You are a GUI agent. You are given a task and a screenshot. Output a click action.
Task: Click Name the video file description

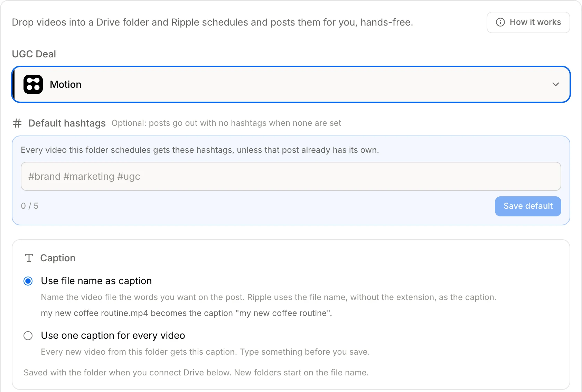tap(269, 297)
